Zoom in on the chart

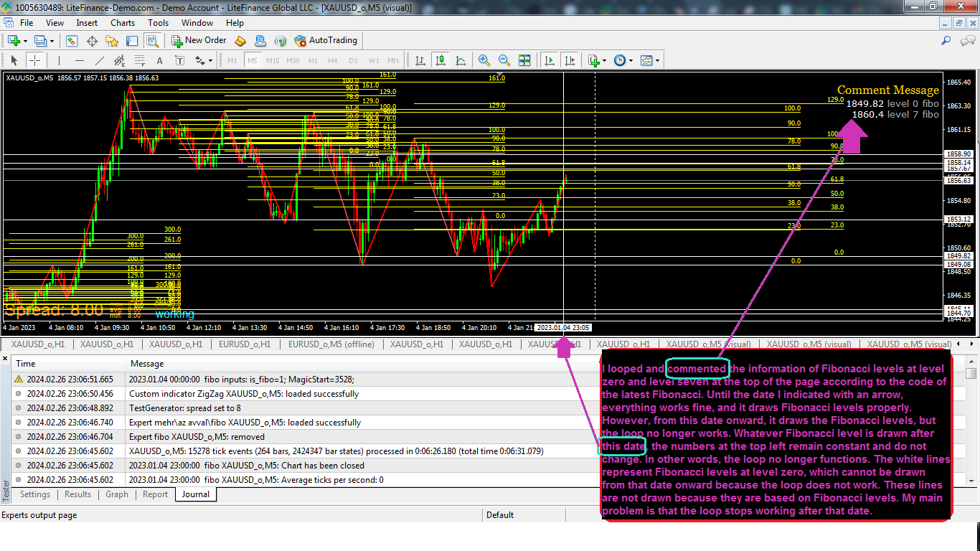click(x=484, y=60)
